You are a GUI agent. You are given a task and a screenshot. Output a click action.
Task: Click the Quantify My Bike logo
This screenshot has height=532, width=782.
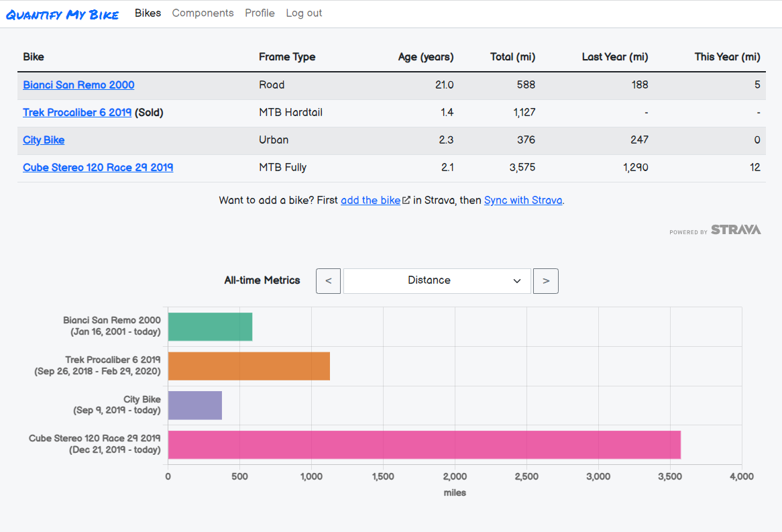[x=62, y=15]
